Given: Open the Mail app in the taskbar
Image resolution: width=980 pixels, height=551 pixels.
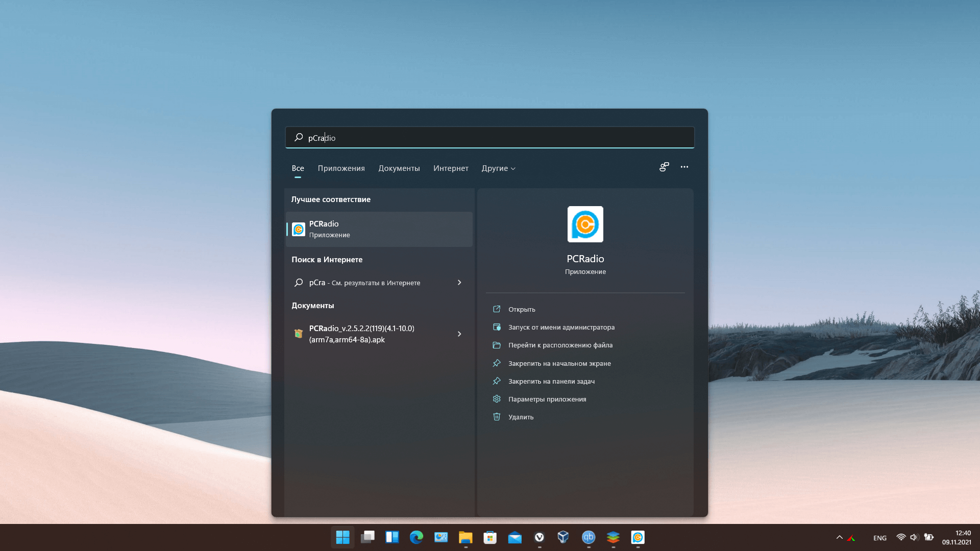Looking at the screenshot, I should pyautogui.click(x=514, y=537).
